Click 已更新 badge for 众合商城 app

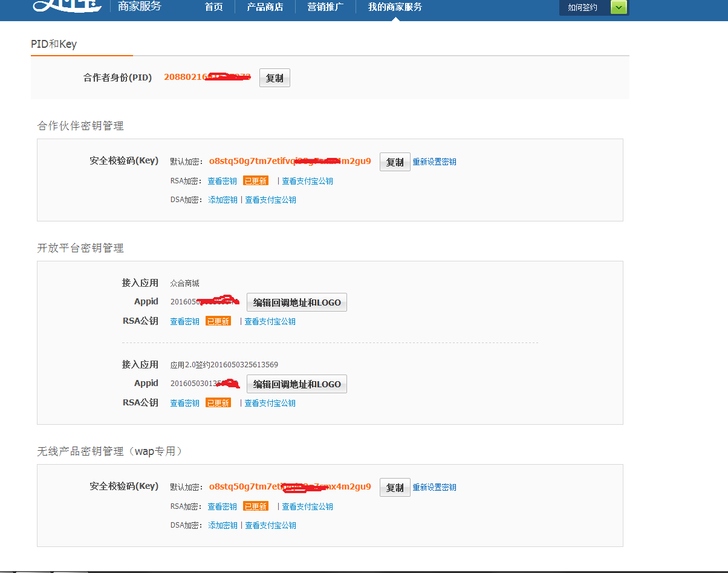(218, 321)
